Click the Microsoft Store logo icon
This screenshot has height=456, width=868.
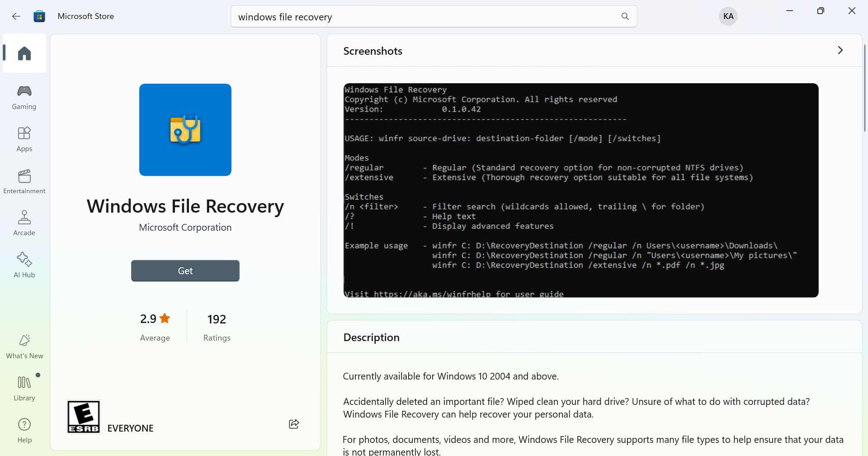[x=39, y=16]
